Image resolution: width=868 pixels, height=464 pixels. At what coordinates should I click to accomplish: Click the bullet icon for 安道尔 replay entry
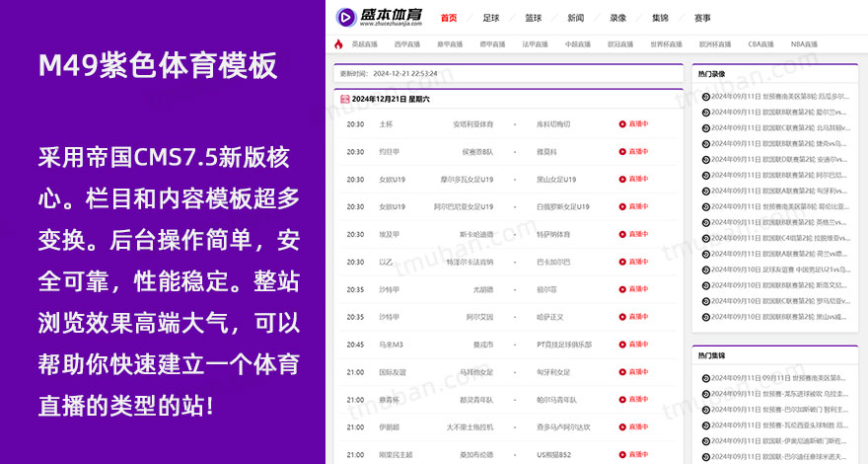click(706, 160)
